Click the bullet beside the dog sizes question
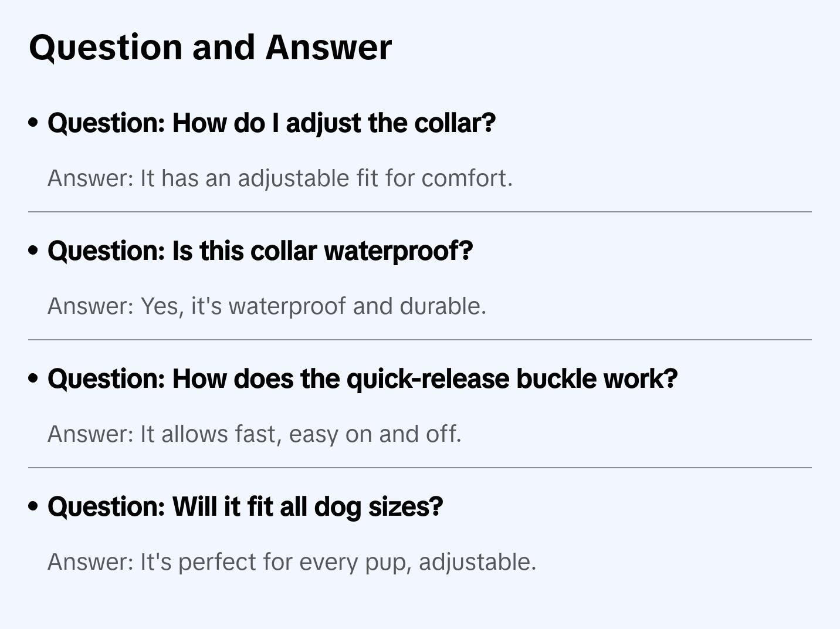840x629 pixels. pos(33,507)
